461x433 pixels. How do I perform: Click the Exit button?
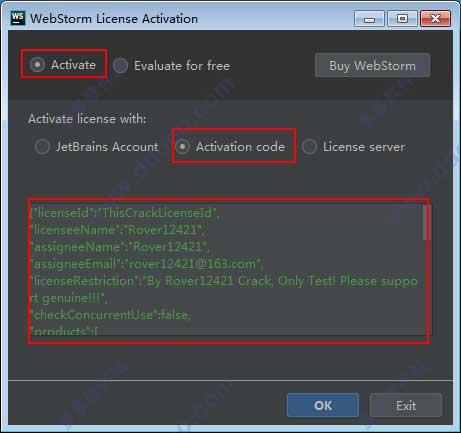tap(406, 405)
